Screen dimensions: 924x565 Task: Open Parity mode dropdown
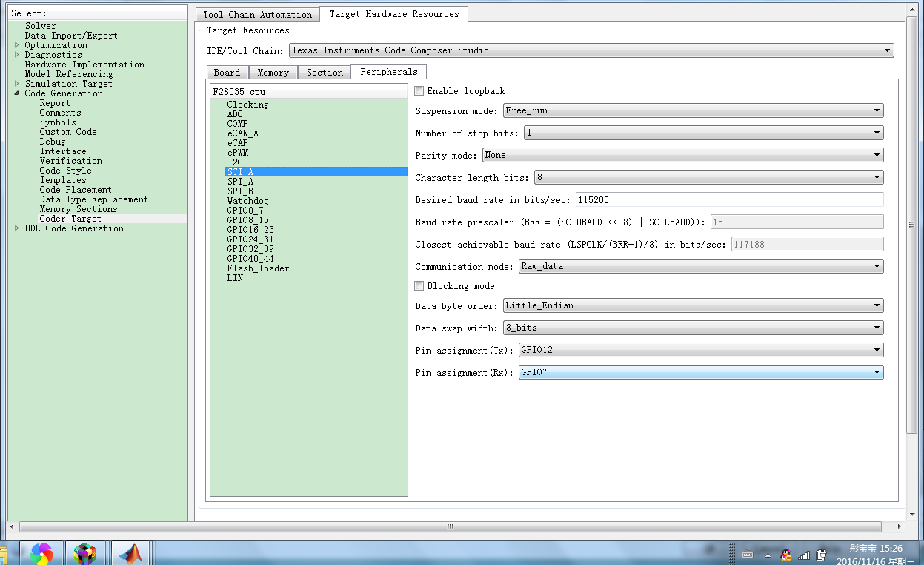click(x=682, y=155)
